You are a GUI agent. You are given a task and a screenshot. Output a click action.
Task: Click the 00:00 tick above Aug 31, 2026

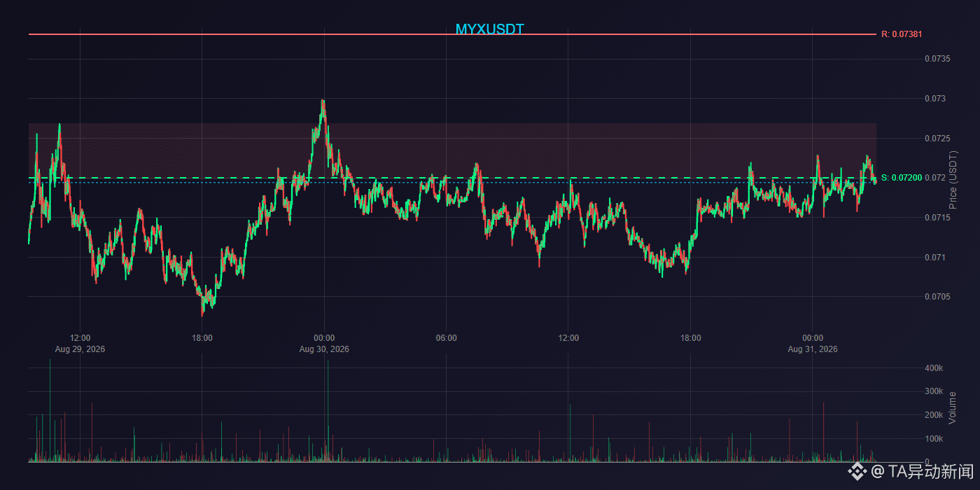tap(813, 338)
